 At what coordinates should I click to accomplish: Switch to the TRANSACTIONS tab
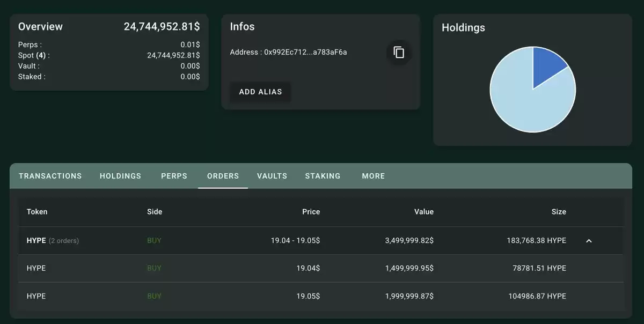50,176
